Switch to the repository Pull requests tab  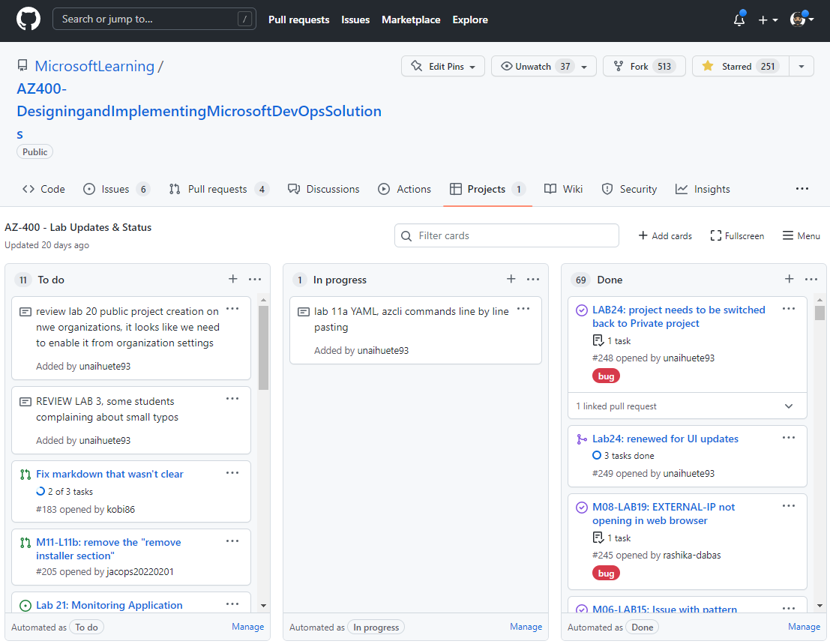pos(219,189)
